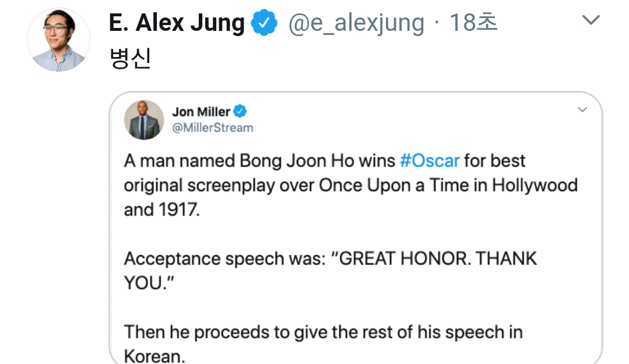Click the Jon Miller display name
Viewport: 629px width, 364px height.
[x=201, y=112]
